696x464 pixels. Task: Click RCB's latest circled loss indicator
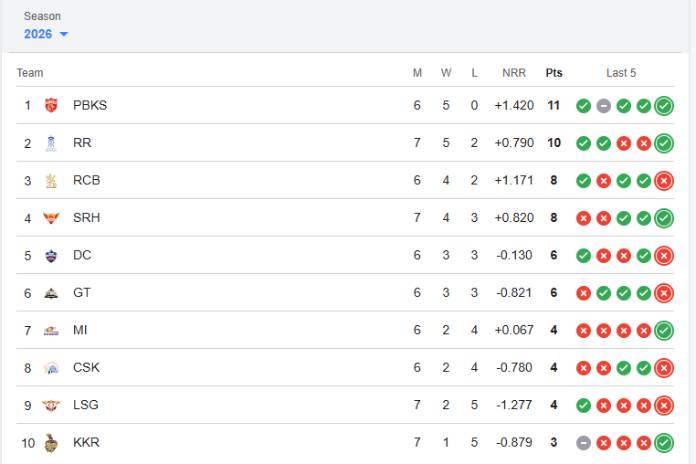[664, 181]
